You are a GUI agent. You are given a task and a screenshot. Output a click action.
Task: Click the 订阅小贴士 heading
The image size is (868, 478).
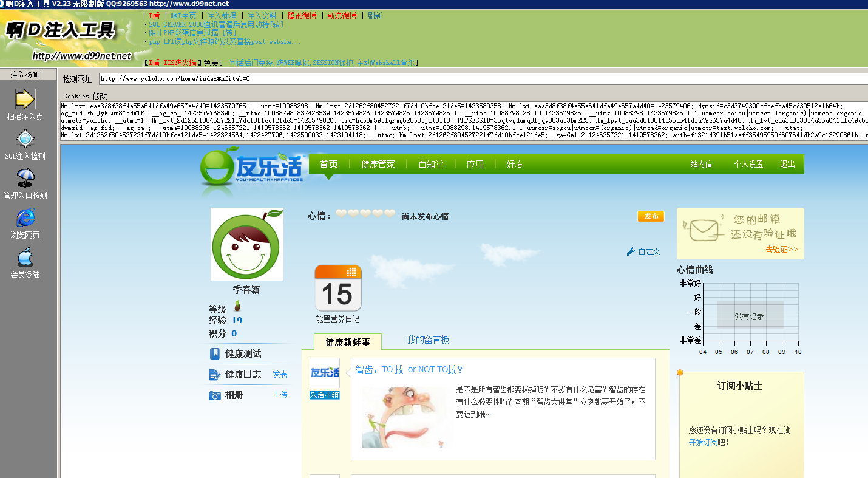739,386
